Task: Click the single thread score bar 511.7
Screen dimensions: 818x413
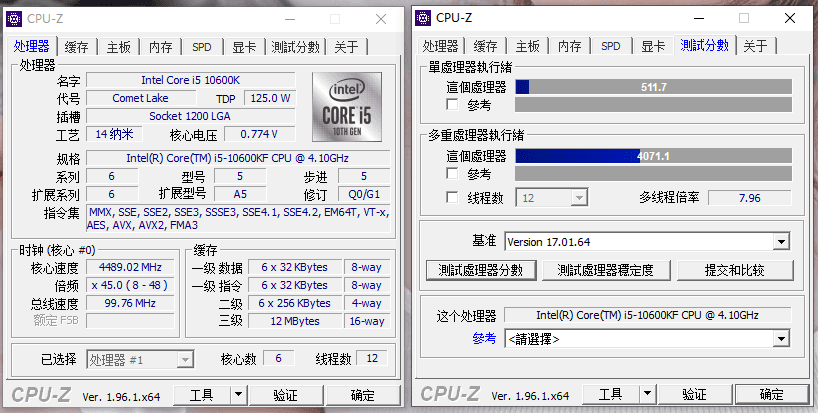Action: 653,87
